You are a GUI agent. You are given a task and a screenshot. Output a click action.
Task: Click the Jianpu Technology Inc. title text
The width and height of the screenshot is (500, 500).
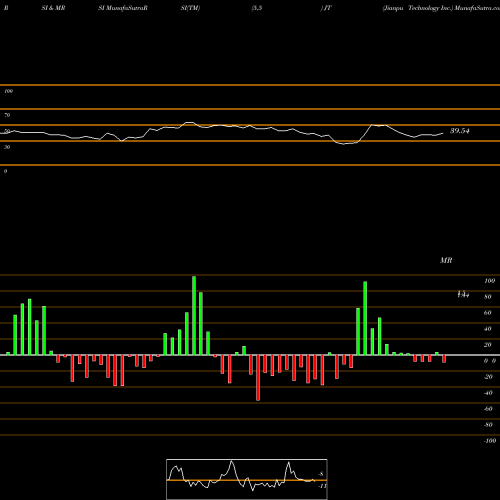pyautogui.click(x=418, y=8)
